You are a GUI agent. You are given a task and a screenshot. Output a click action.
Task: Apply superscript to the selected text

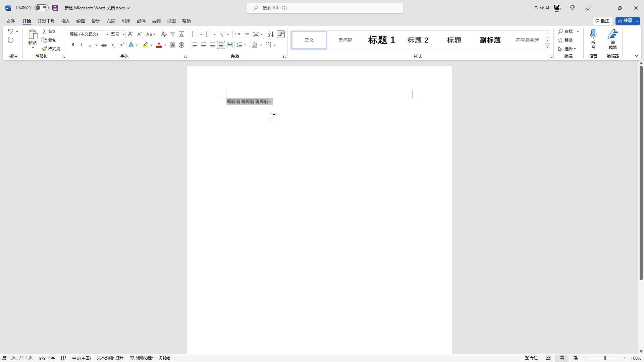click(122, 45)
